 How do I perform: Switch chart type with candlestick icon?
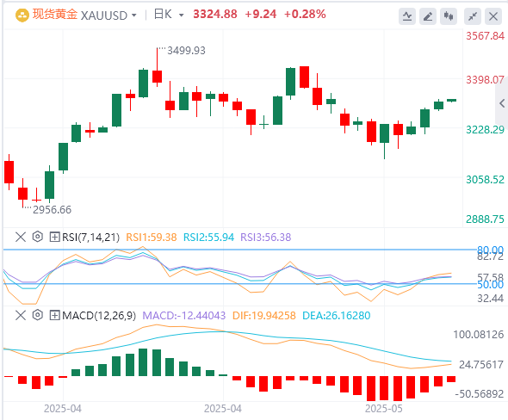pos(449,15)
